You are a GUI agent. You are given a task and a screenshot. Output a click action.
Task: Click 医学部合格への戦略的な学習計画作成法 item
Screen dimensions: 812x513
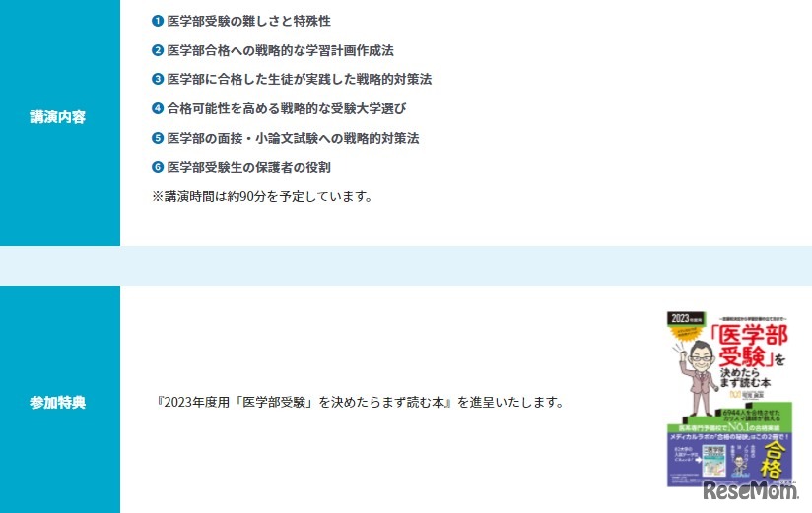(280, 50)
